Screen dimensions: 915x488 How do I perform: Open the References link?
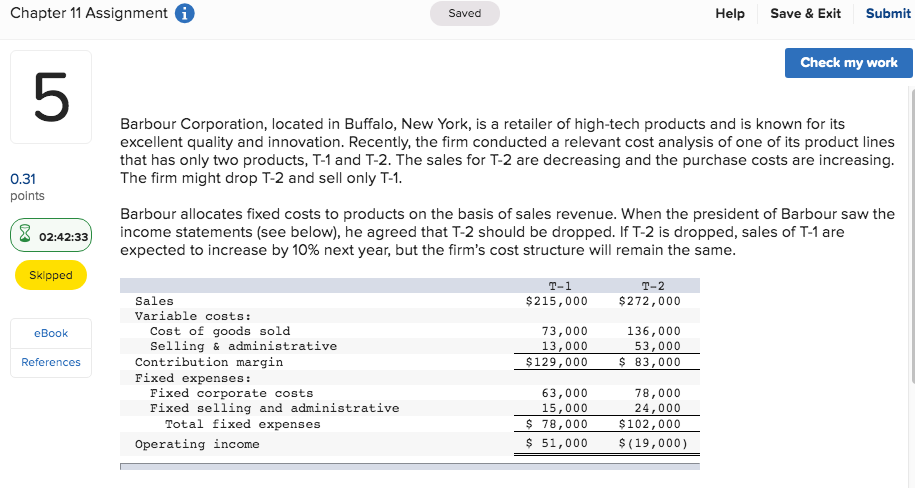click(x=50, y=362)
